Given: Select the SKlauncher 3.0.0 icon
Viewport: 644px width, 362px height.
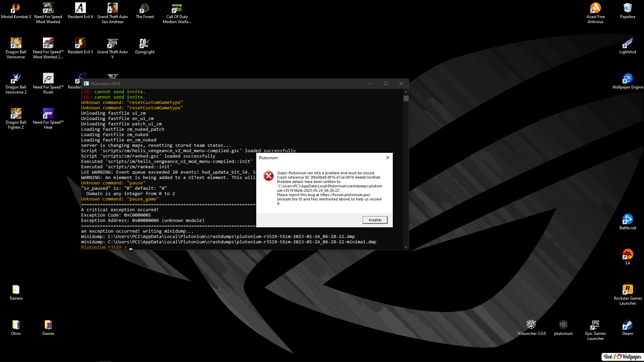Looking at the screenshot, I should coord(531,327).
